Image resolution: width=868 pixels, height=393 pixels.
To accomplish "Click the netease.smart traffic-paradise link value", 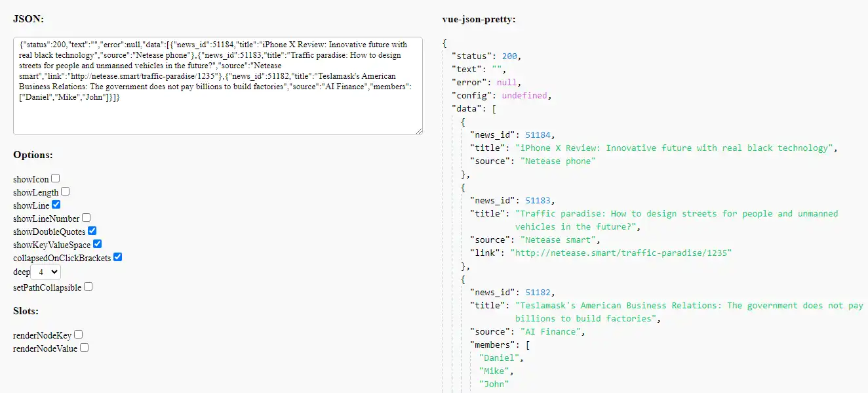I will (x=621, y=253).
